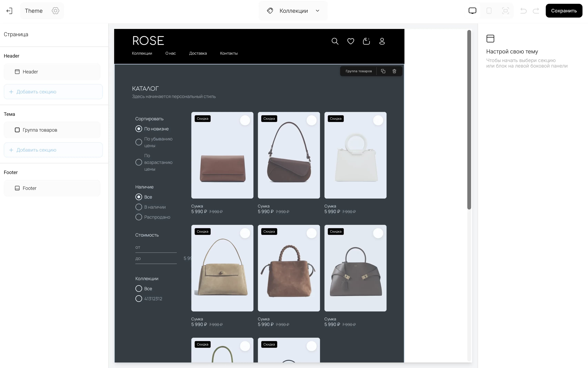Click section icon in right settings panel
Screen dimensions: 588x368
(490, 38)
